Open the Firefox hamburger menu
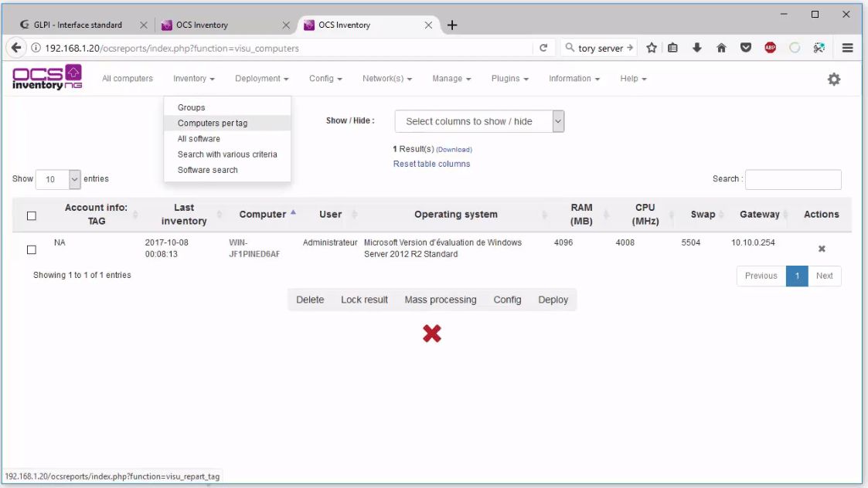The height and width of the screenshot is (488, 868). click(x=847, y=48)
